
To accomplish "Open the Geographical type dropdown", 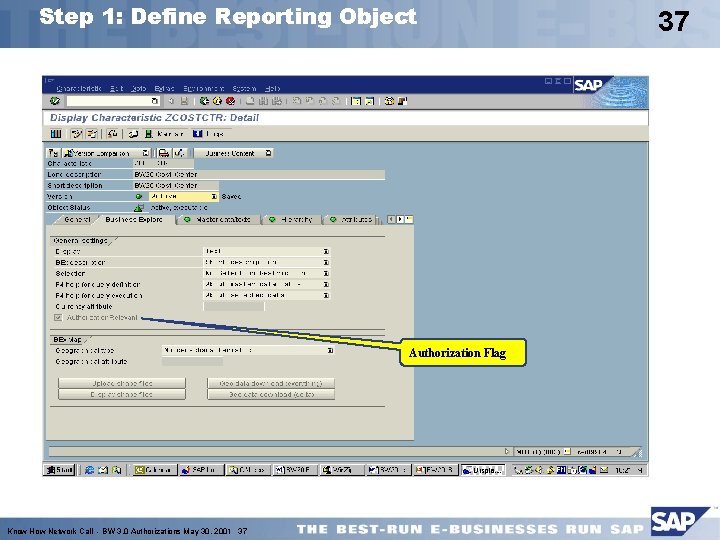I will tap(330, 350).
